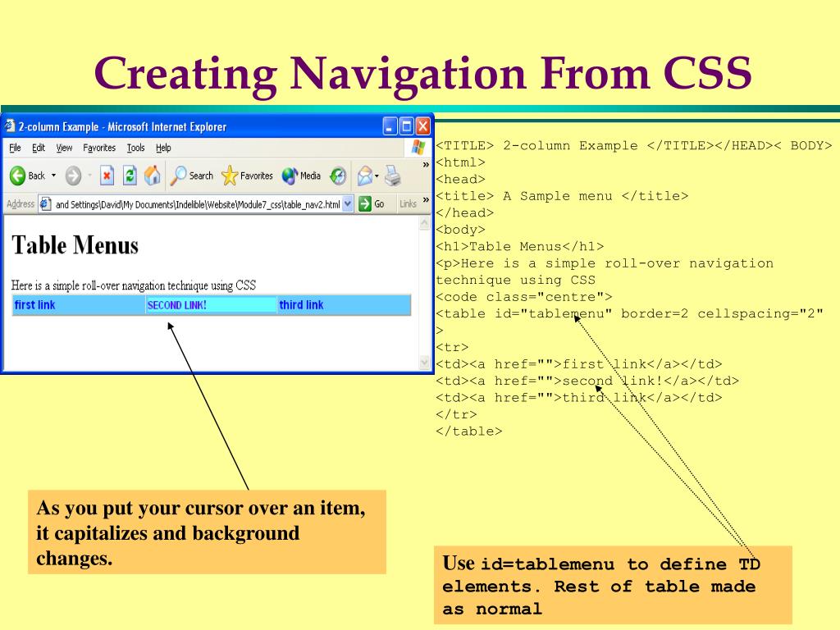Click the 'Table Menus' page heading
Screen dimensions: 840x630
tap(75, 245)
